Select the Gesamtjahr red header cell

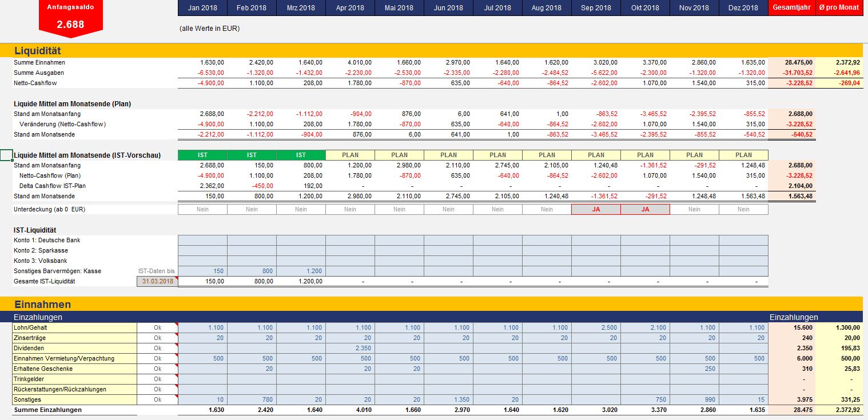(x=791, y=8)
